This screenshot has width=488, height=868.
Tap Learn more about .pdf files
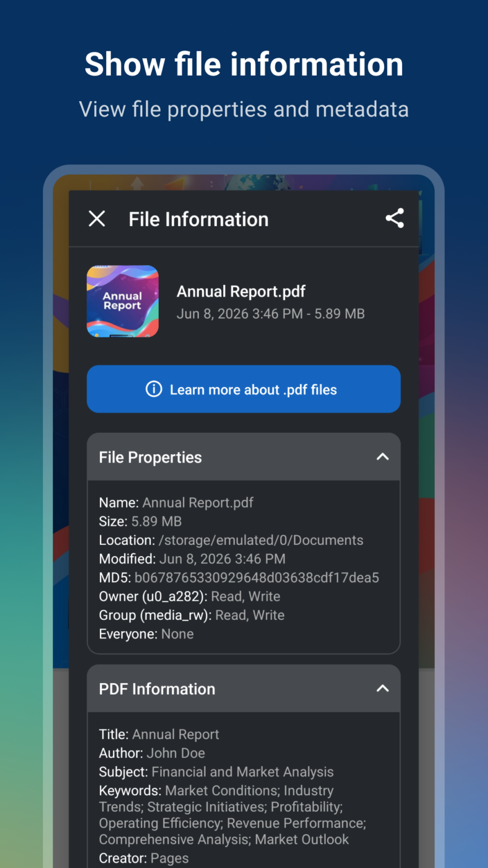tap(243, 389)
